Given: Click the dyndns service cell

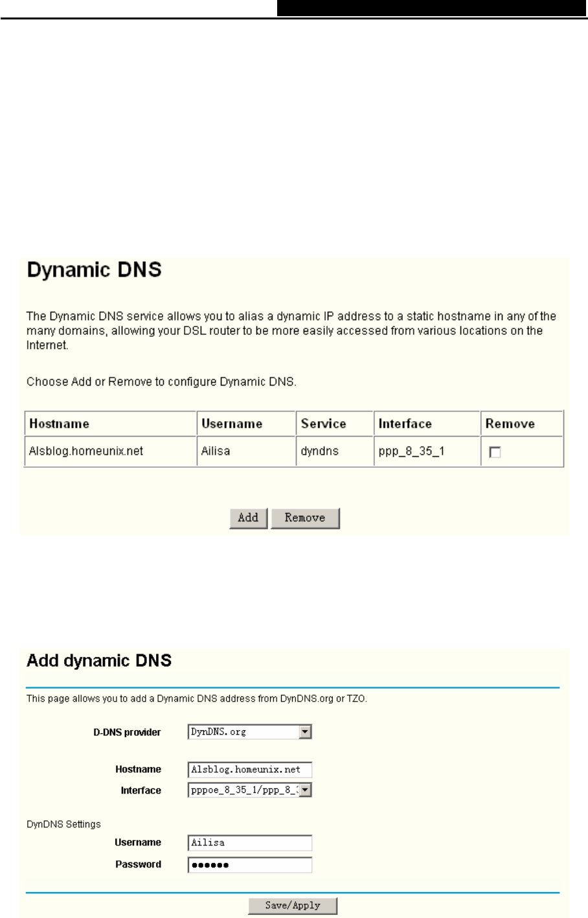Looking at the screenshot, I should 335,452.
